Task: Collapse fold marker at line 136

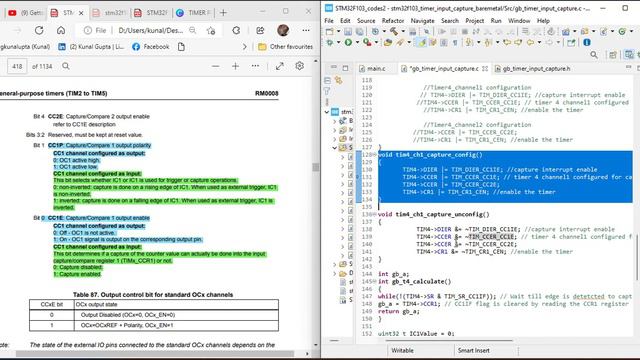Action: 375,214
